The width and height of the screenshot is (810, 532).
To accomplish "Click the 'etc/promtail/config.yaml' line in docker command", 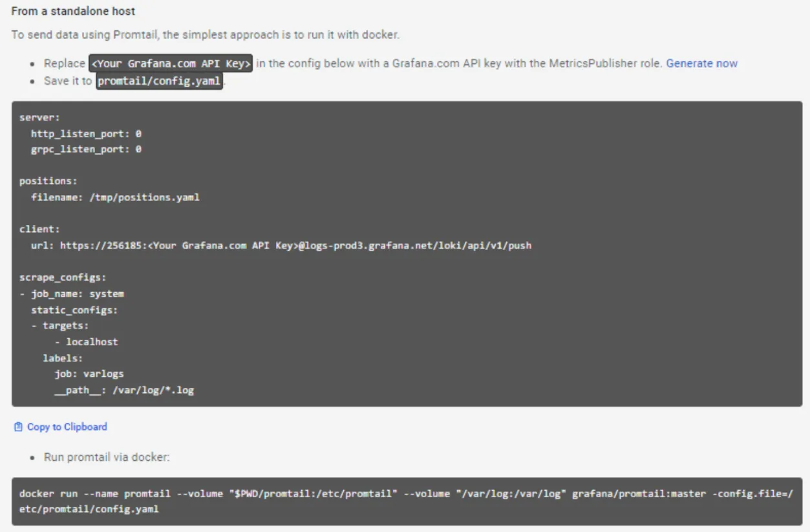I will tap(89, 509).
